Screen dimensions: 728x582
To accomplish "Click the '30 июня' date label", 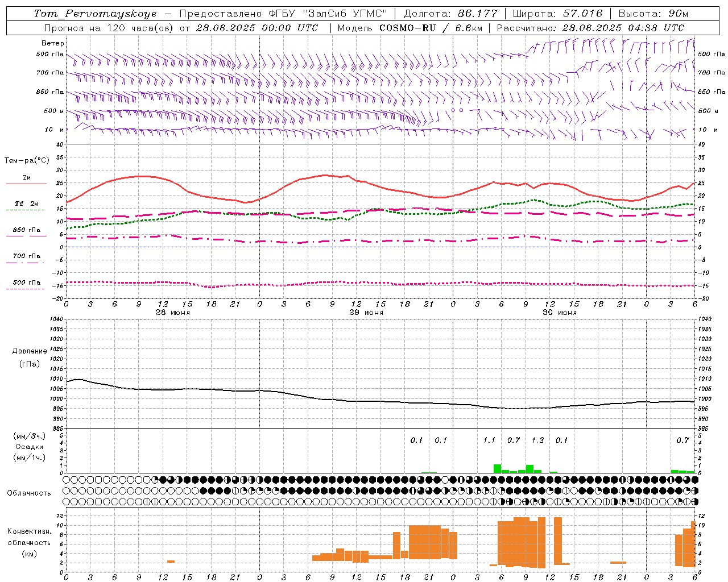I will 560,312.
